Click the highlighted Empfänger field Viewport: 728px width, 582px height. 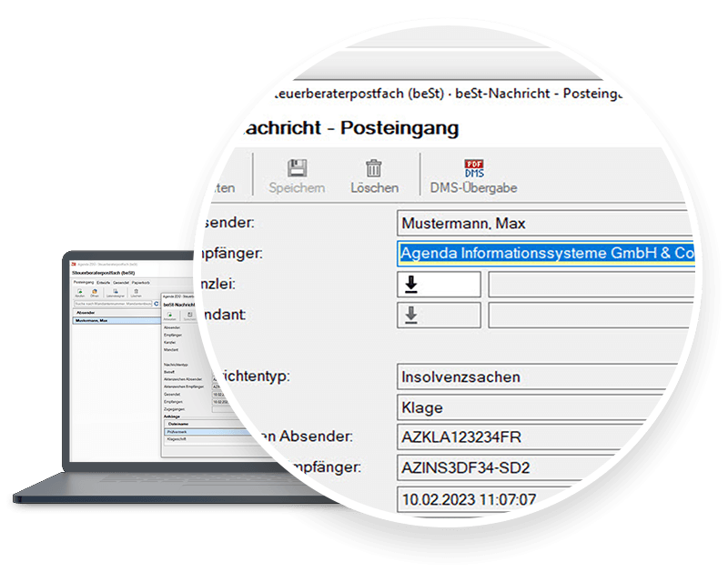(546, 255)
